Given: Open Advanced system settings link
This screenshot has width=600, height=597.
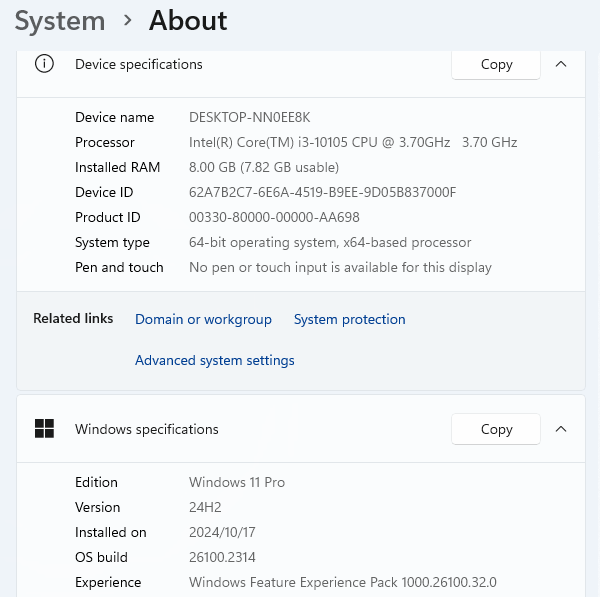Looking at the screenshot, I should coord(215,360).
